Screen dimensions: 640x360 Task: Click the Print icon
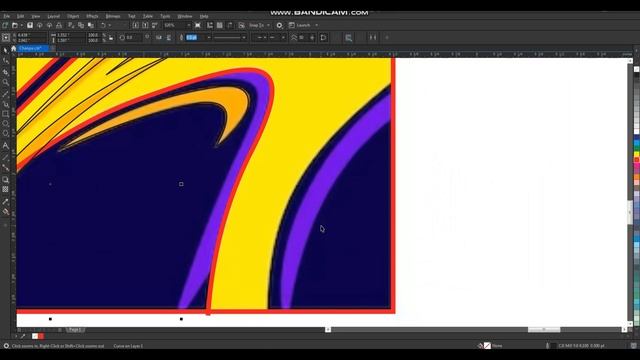[59, 25]
